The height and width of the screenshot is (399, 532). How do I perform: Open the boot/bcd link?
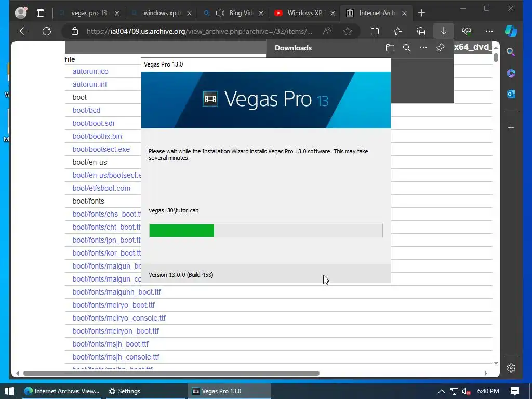pos(86,110)
